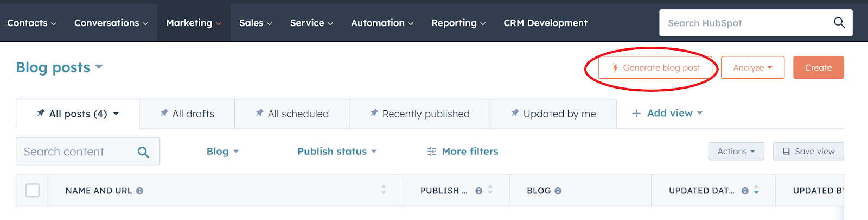
Task: Click the magnifier icon in Search content
Action: pyautogui.click(x=143, y=152)
